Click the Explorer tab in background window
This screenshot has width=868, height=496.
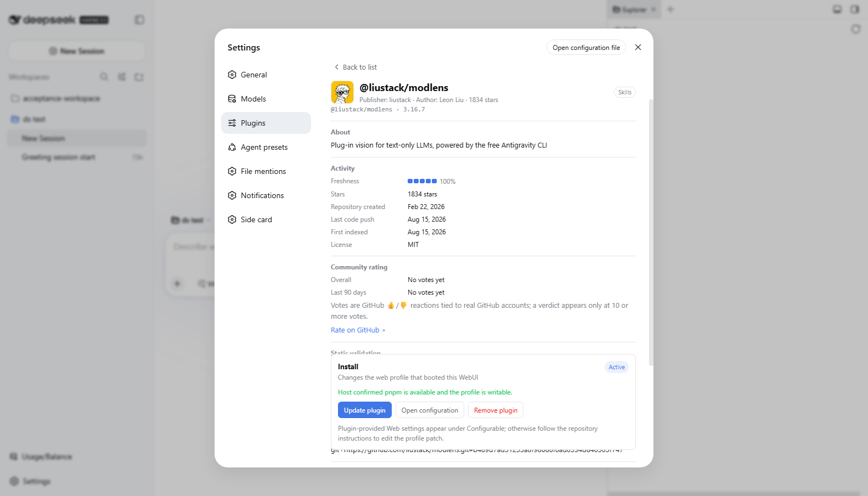pyautogui.click(x=634, y=9)
